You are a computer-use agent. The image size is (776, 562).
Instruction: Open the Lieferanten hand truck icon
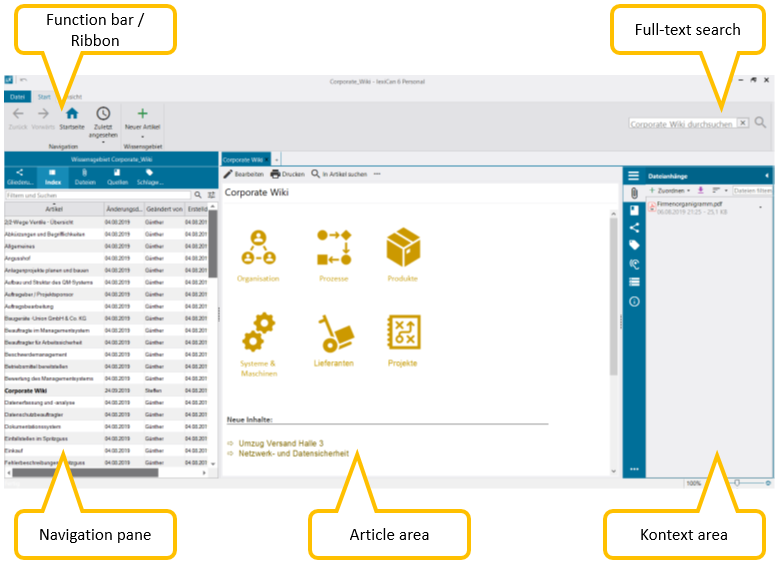[333, 335]
